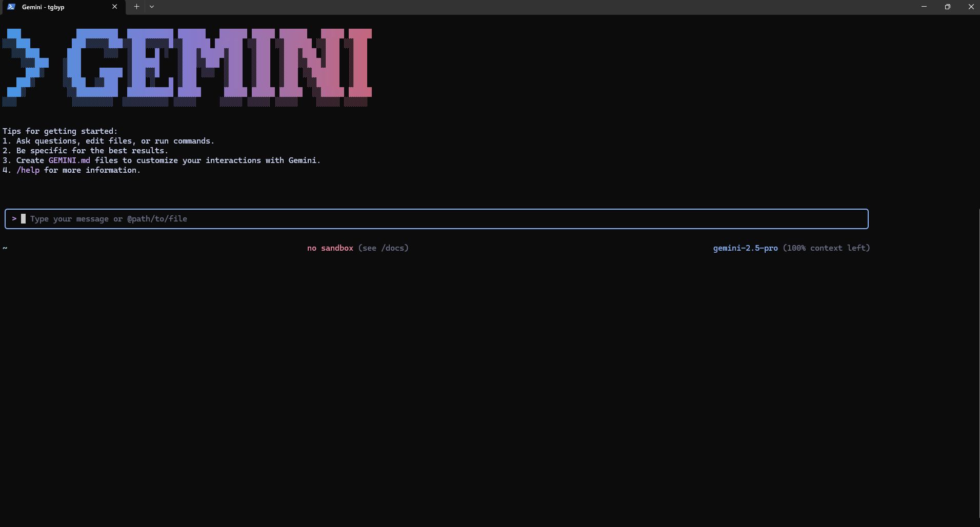Image resolution: width=980 pixels, height=527 pixels.
Task: Minimize the terminal window
Action: click(x=924, y=7)
